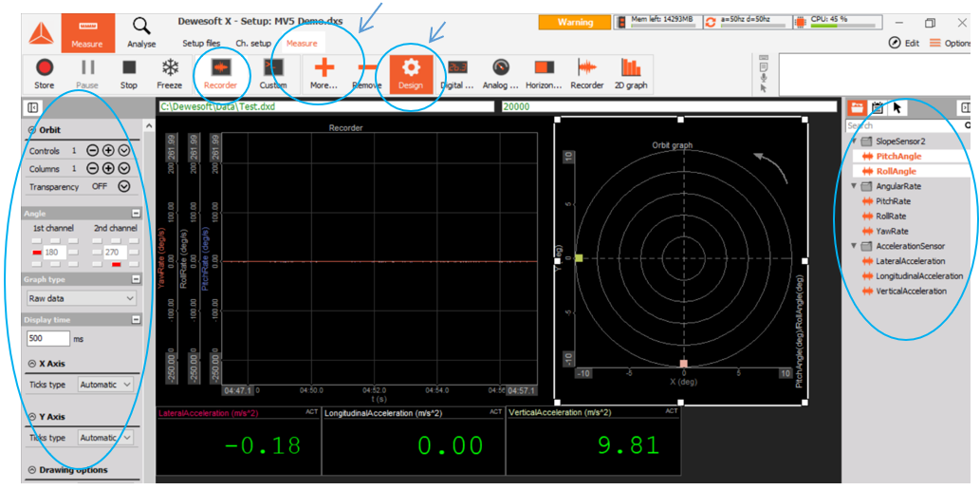Switch to Measure mode orange button
This screenshot has width=980, height=490.
tap(87, 32)
